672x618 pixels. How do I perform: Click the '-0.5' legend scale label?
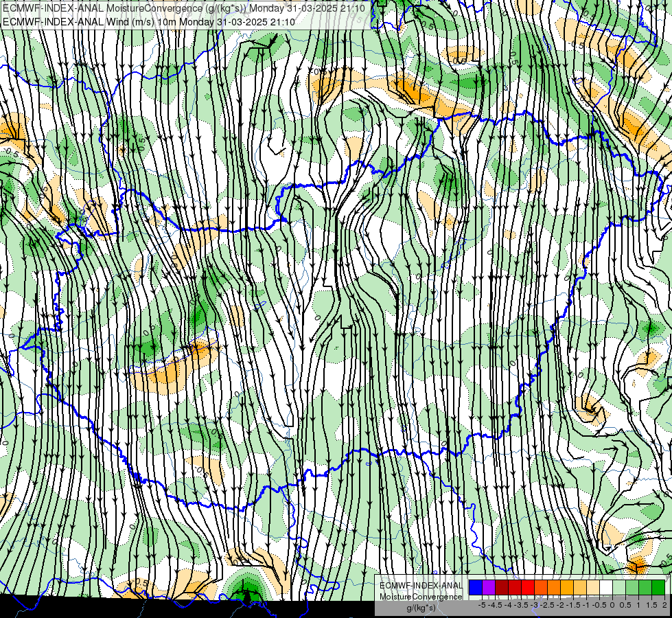[x=600, y=605]
